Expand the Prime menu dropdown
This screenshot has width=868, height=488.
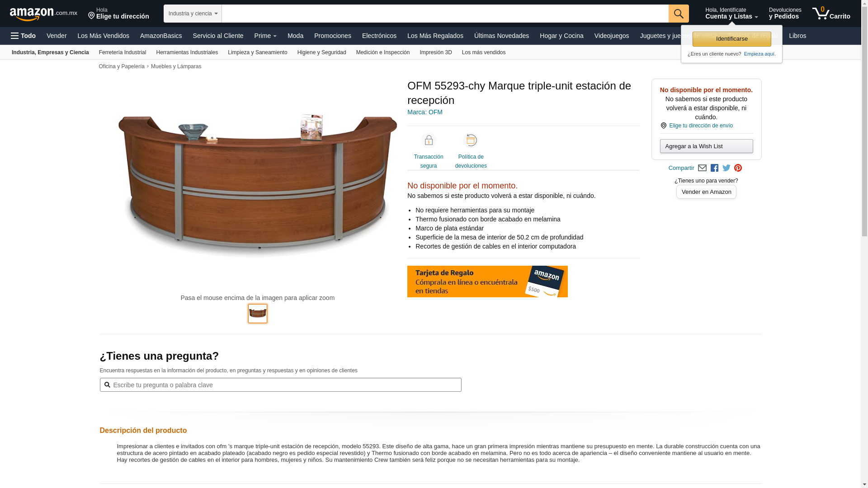coord(265,36)
